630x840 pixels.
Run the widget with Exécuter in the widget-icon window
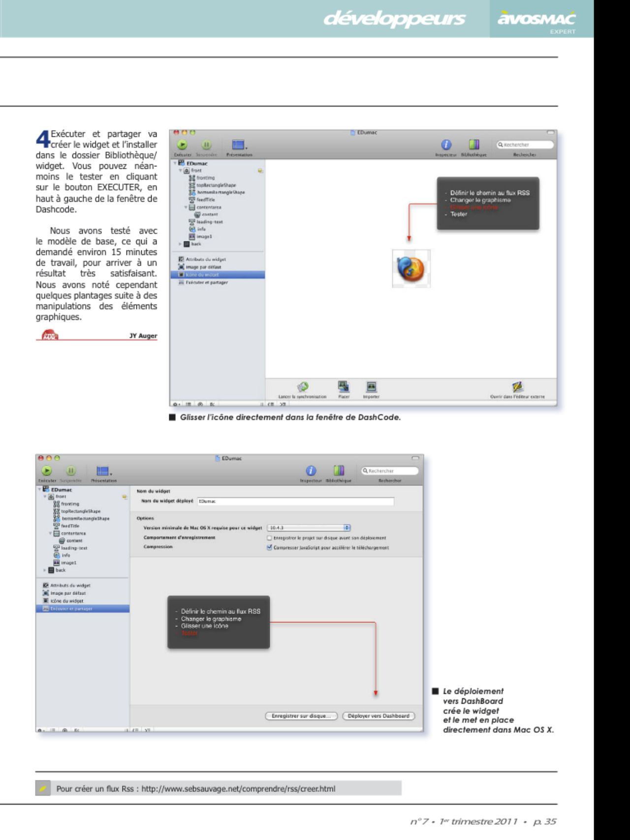(182, 145)
